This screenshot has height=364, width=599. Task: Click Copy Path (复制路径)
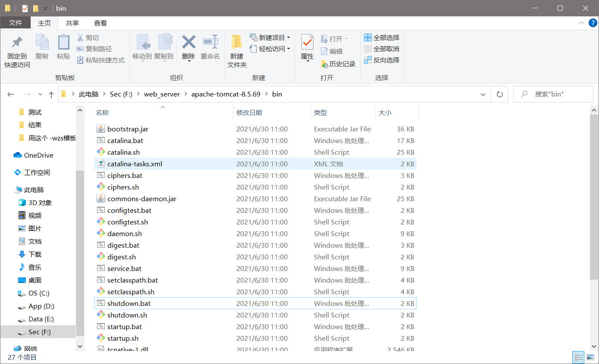point(94,49)
